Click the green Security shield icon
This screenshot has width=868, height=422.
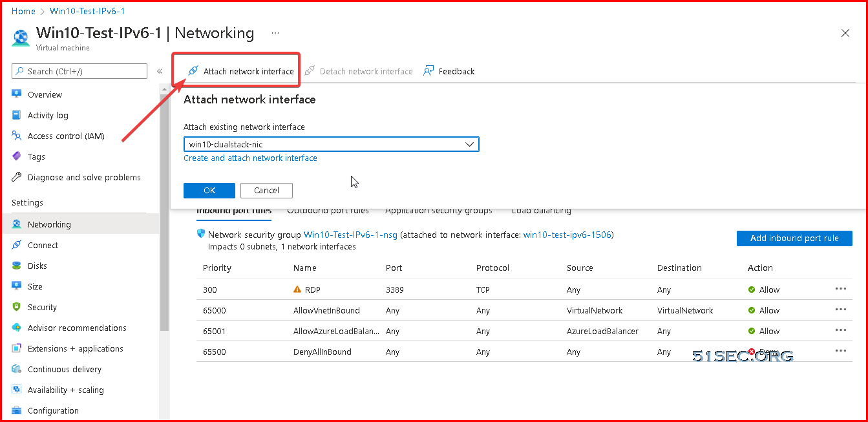(x=17, y=307)
